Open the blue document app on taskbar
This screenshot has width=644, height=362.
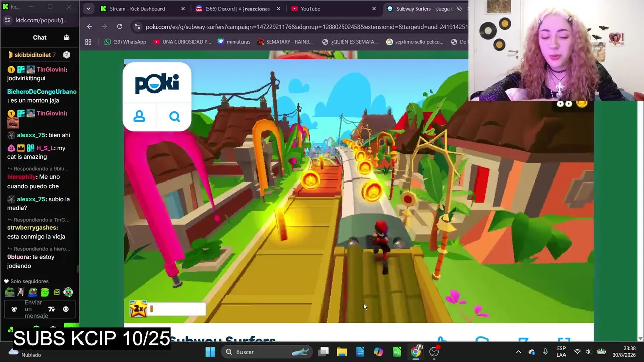[x=360, y=352]
